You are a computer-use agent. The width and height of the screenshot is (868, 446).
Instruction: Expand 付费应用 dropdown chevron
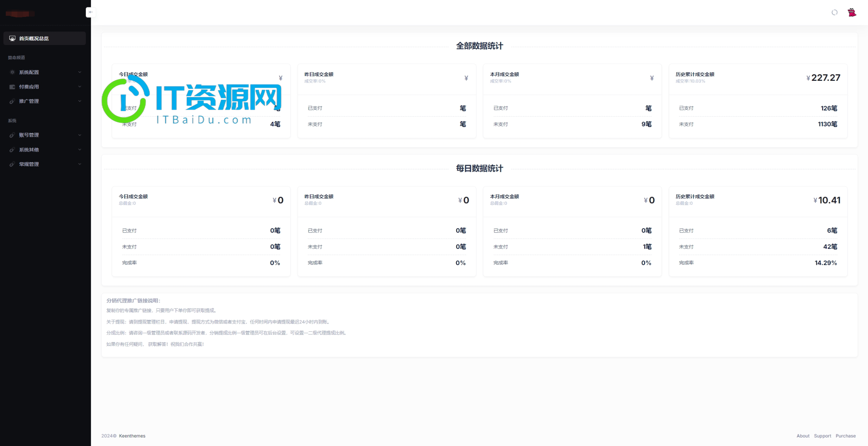pyautogui.click(x=80, y=87)
